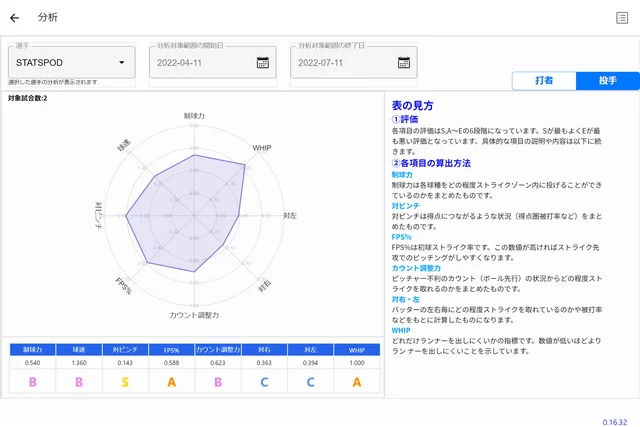Click the WHIP table column header
640x427 pixels.
coord(355,350)
